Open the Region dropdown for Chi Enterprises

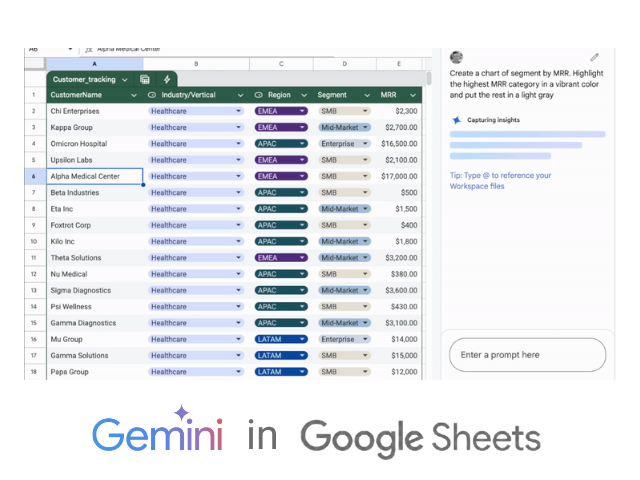point(302,111)
